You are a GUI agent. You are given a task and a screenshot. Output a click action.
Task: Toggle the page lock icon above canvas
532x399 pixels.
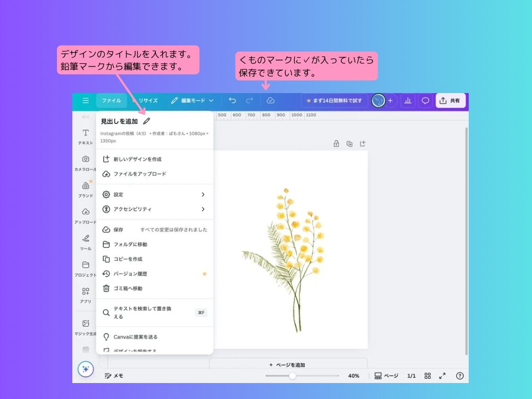[x=336, y=144]
